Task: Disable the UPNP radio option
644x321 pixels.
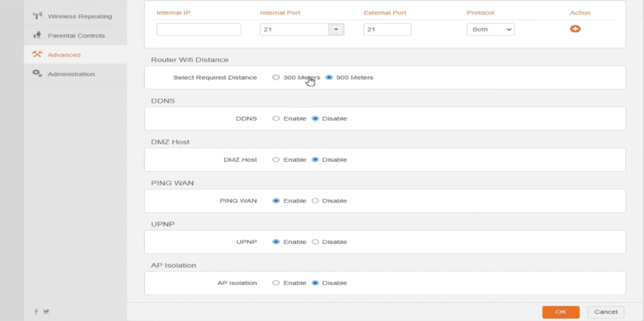Action: (x=315, y=242)
